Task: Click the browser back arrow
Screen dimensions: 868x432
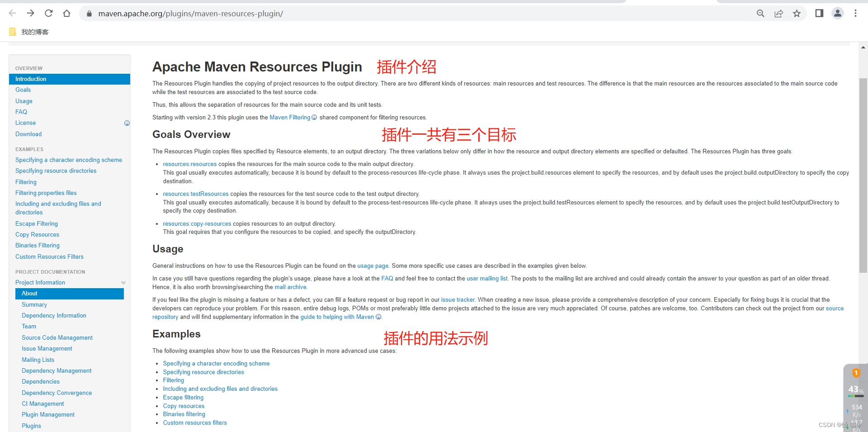Action: click(x=12, y=14)
